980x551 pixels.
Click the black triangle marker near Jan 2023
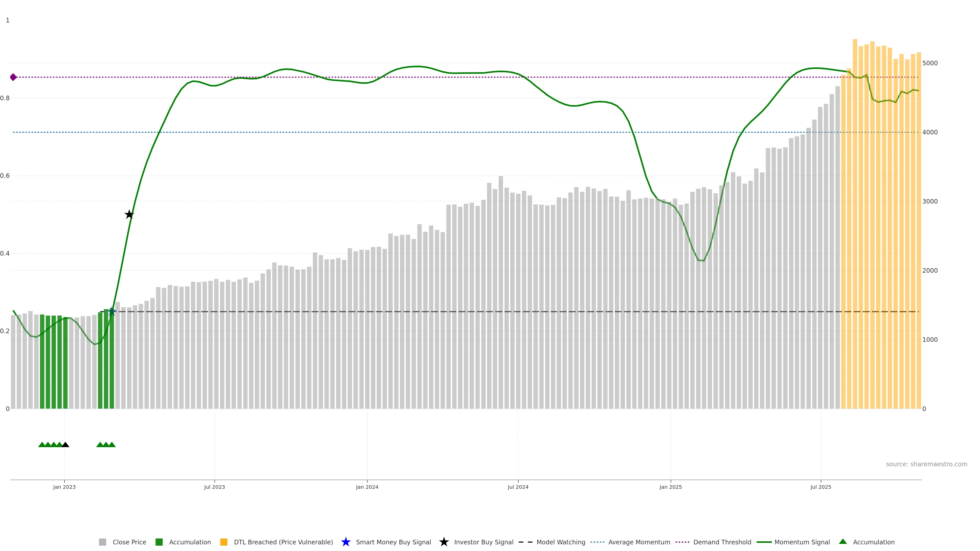pos(65,445)
